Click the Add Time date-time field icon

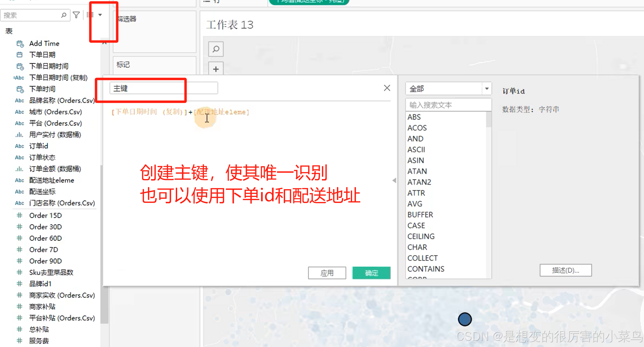pyautogui.click(x=20, y=44)
